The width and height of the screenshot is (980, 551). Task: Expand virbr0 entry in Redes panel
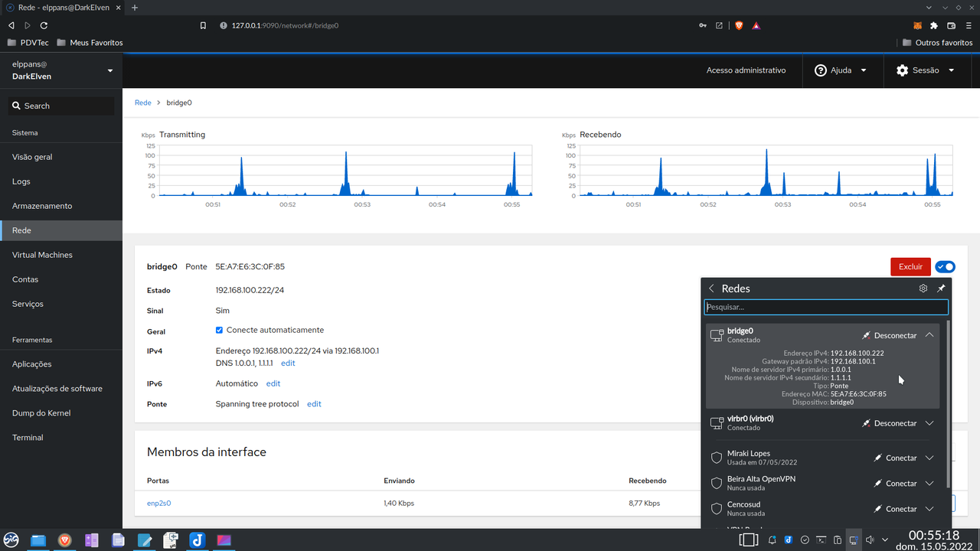point(929,422)
